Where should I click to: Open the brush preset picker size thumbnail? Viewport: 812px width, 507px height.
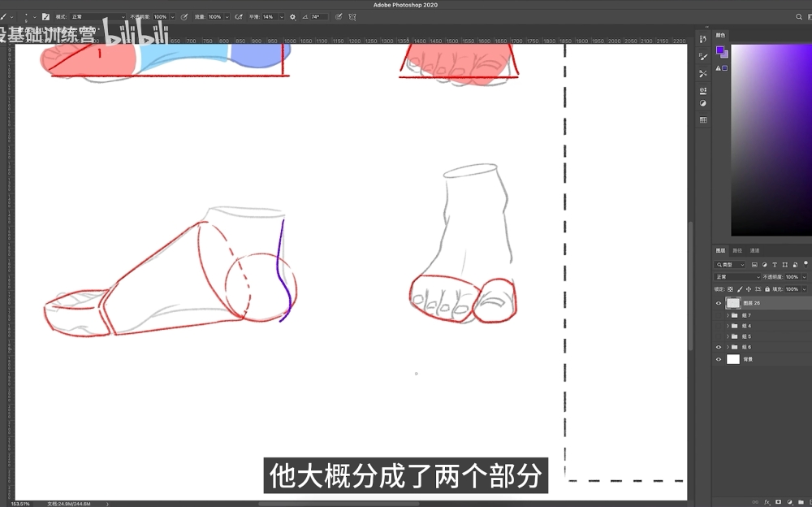26,17
